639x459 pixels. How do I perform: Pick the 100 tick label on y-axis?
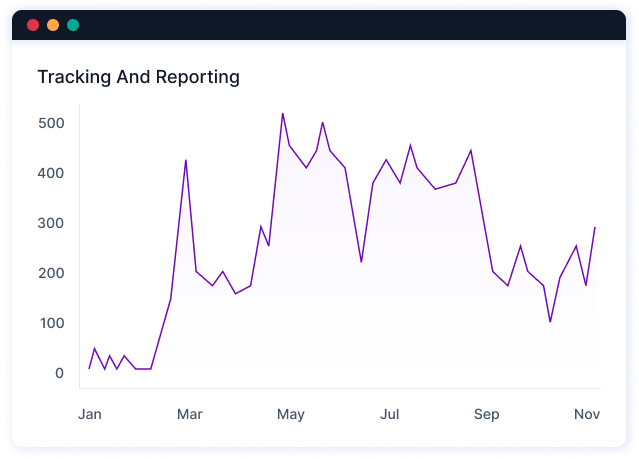(52, 323)
